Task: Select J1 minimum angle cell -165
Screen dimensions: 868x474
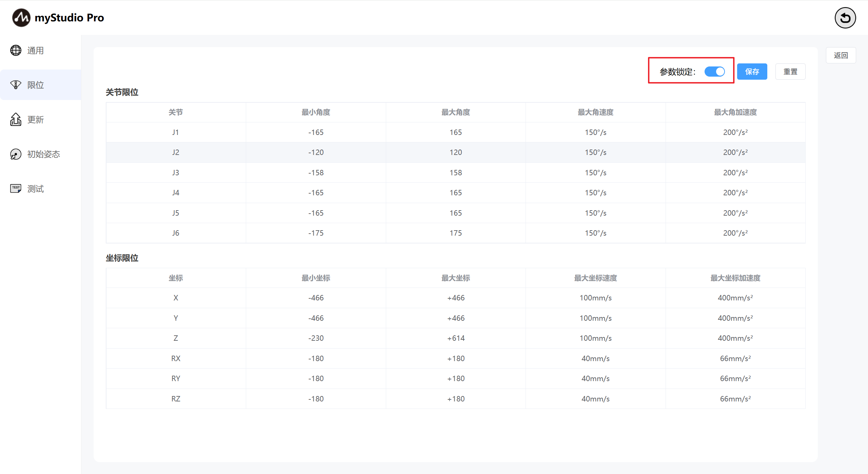Action: (316, 132)
